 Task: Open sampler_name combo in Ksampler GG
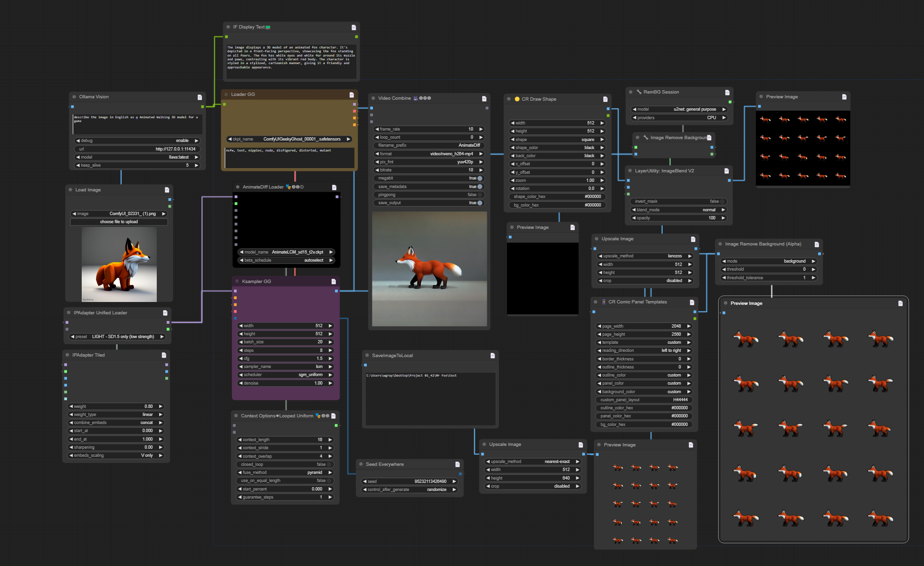click(285, 367)
